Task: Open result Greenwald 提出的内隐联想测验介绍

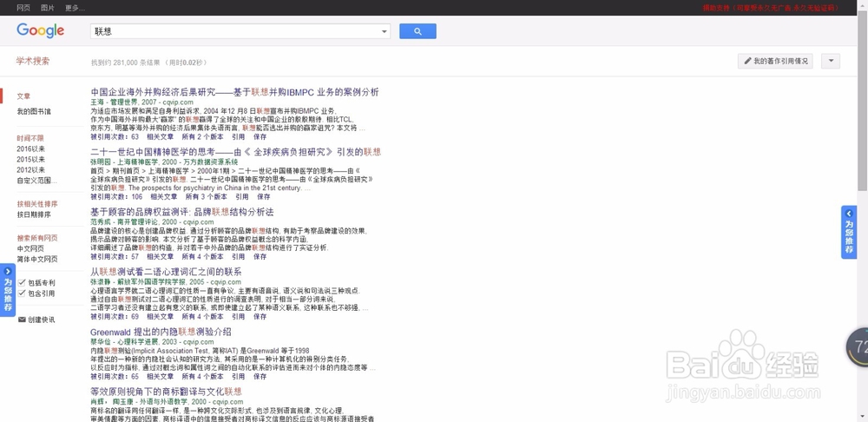Action: [x=161, y=332]
